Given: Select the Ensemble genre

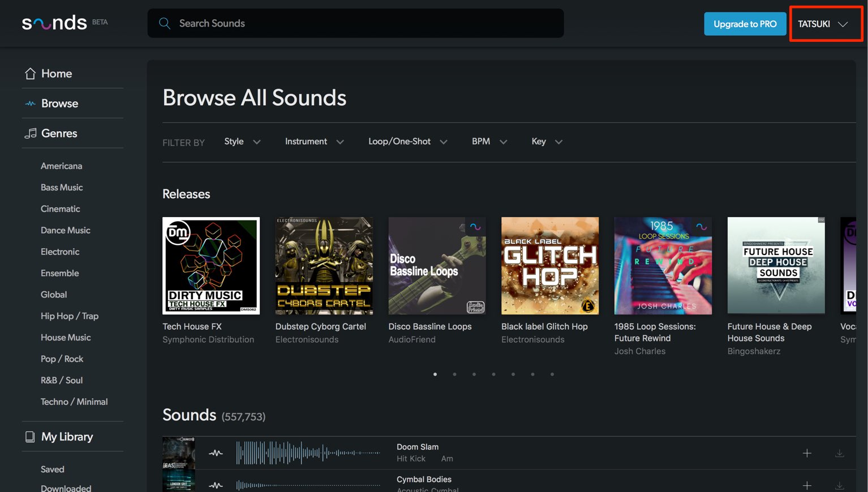Looking at the screenshot, I should click(x=59, y=273).
